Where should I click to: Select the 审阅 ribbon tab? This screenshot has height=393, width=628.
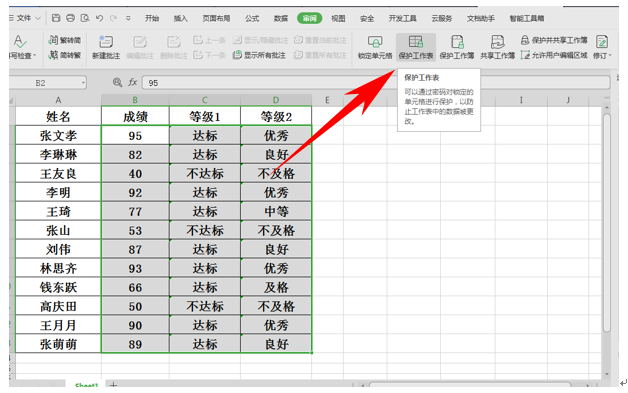[x=310, y=18]
